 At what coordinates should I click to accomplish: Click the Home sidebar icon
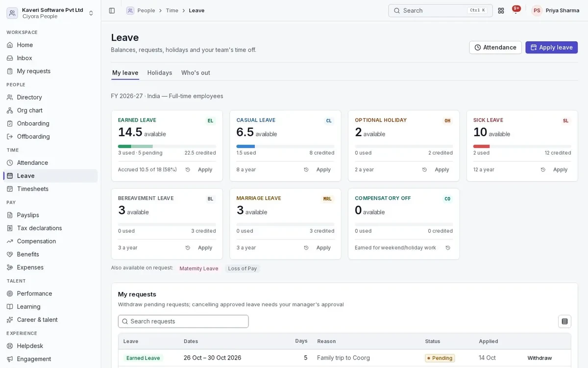pyautogui.click(x=10, y=45)
